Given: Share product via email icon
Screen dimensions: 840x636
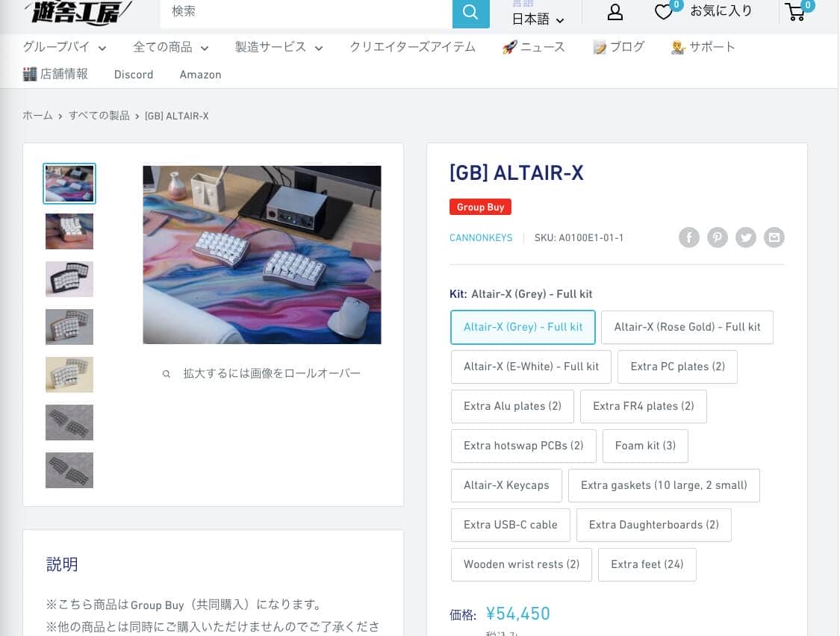Looking at the screenshot, I should coord(774,237).
